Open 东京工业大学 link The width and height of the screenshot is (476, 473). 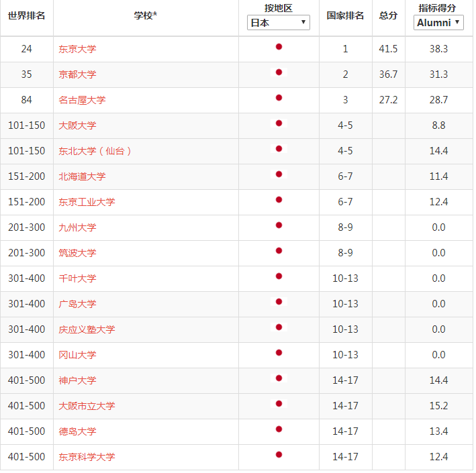(87, 202)
